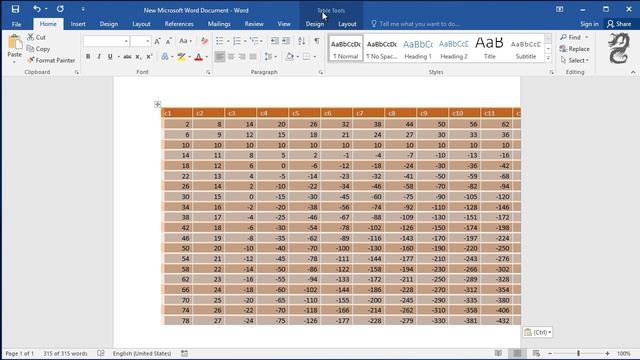Open the proofing check icon in status bar
The height and width of the screenshot is (360, 640).
101,353
